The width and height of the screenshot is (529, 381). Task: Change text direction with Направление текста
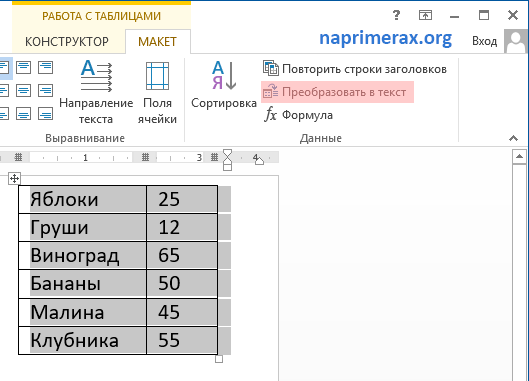click(96, 92)
